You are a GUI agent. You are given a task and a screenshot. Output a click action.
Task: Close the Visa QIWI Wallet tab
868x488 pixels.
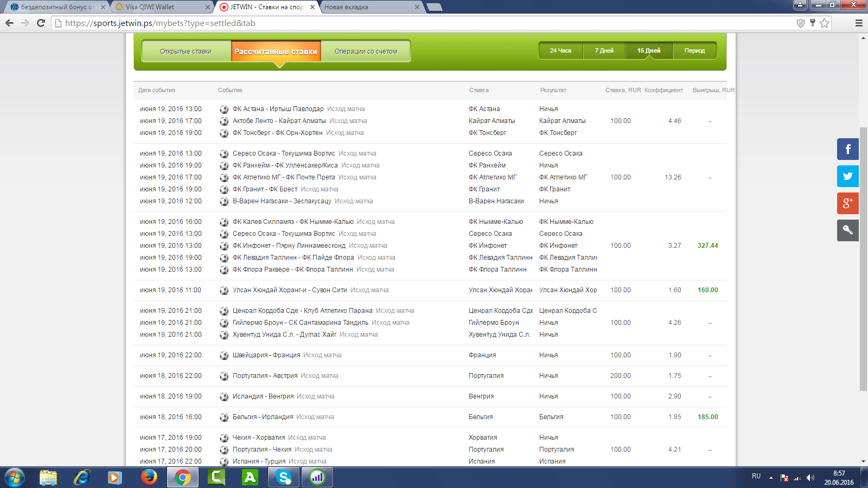click(208, 7)
